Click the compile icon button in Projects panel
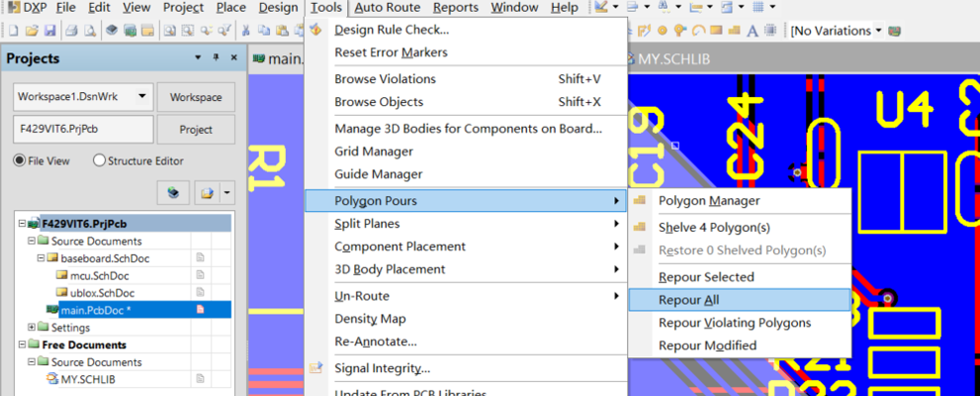This screenshot has height=396, width=980. click(174, 193)
